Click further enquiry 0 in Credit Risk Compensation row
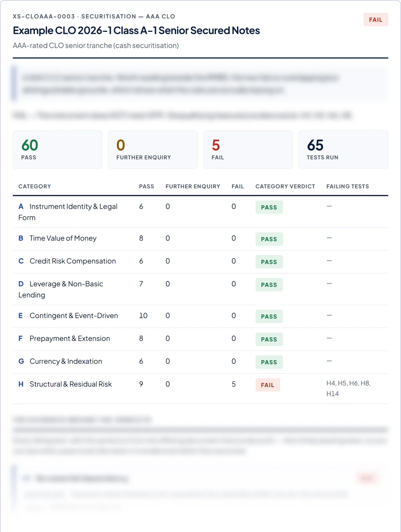 (x=168, y=261)
